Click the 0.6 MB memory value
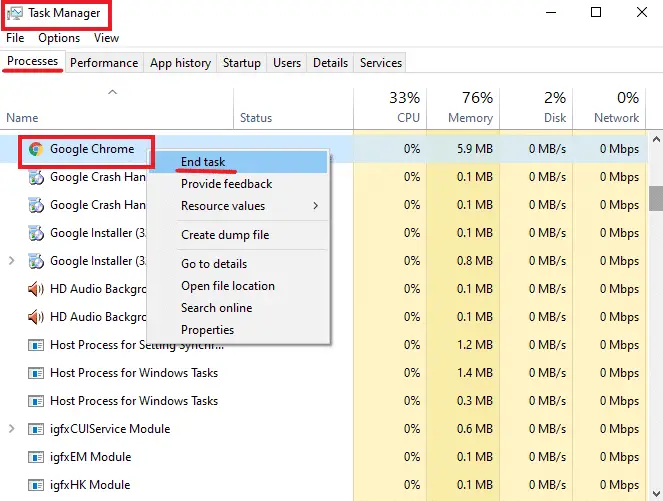Screen dimensions: 663x501 (x=474, y=429)
